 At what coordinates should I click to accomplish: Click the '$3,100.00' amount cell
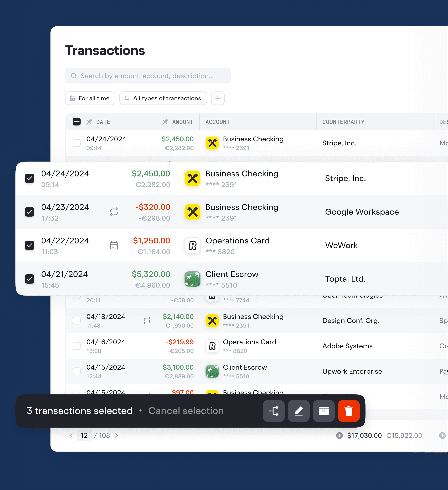pyautogui.click(x=178, y=367)
